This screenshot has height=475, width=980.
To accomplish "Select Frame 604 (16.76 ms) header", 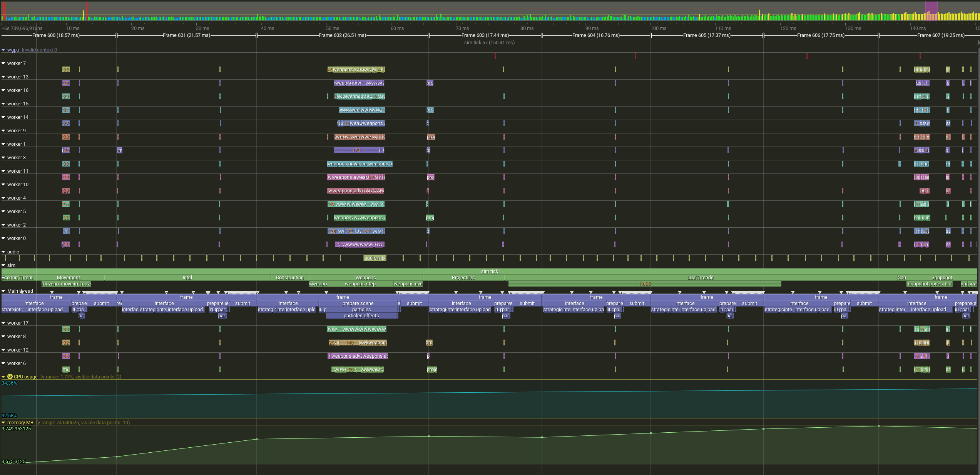I will [x=596, y=35].
